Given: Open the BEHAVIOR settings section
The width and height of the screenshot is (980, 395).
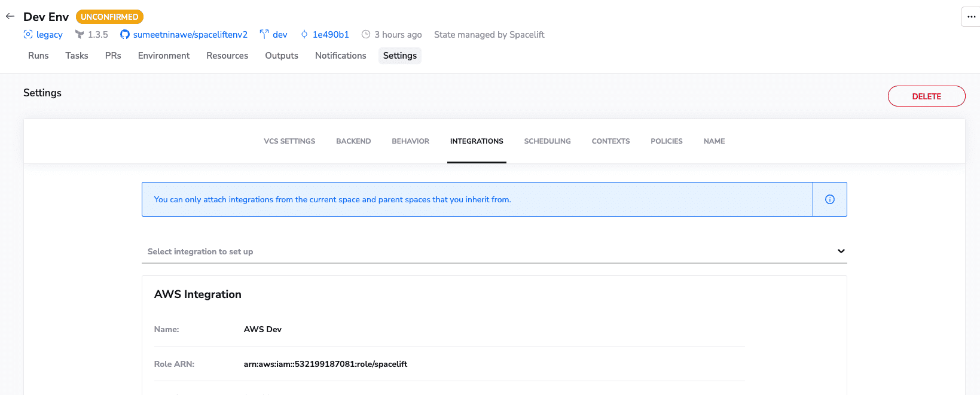Looking at the screenshot, I should 411,141.
